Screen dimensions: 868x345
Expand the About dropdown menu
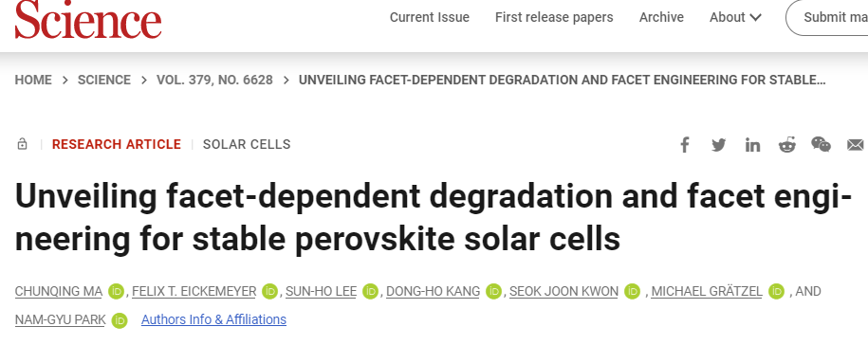tap(736, 18)
